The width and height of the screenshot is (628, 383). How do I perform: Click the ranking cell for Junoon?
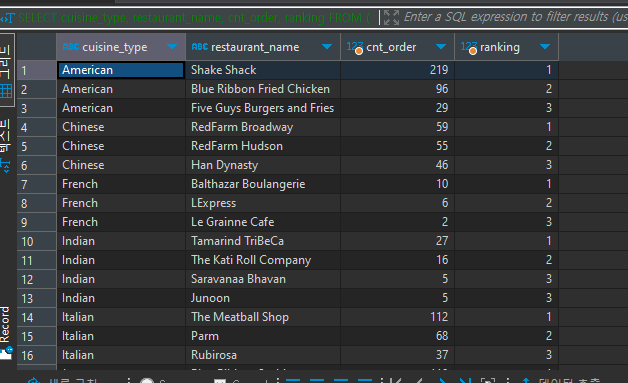507,298
